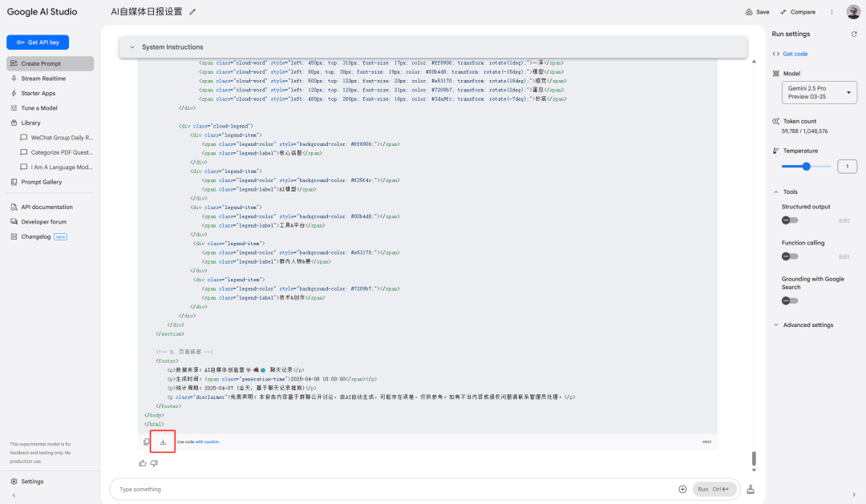Focus the Type something prompt input
This screenshot has height=504, width=866.
393,489
